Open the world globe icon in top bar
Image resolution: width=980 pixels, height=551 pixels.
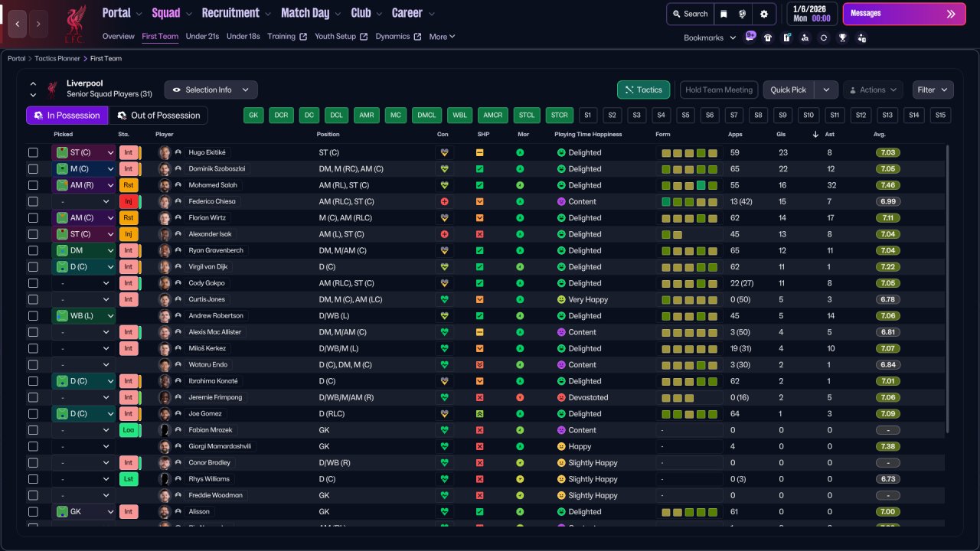point(742,14)
